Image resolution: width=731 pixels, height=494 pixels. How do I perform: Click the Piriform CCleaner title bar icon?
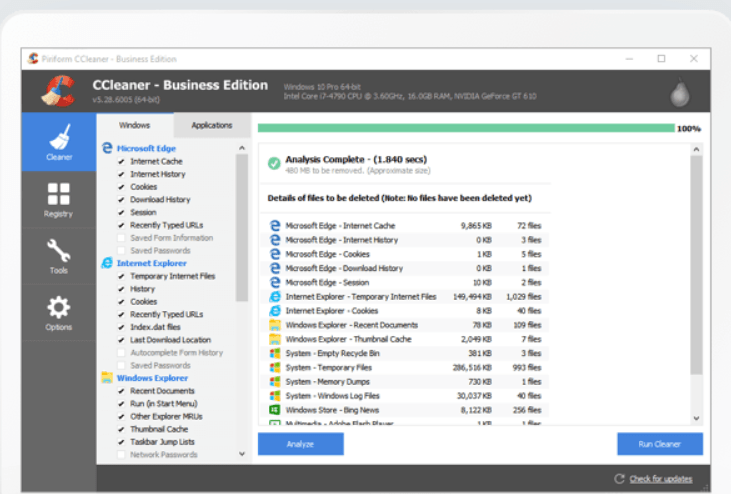coord(33,59)
